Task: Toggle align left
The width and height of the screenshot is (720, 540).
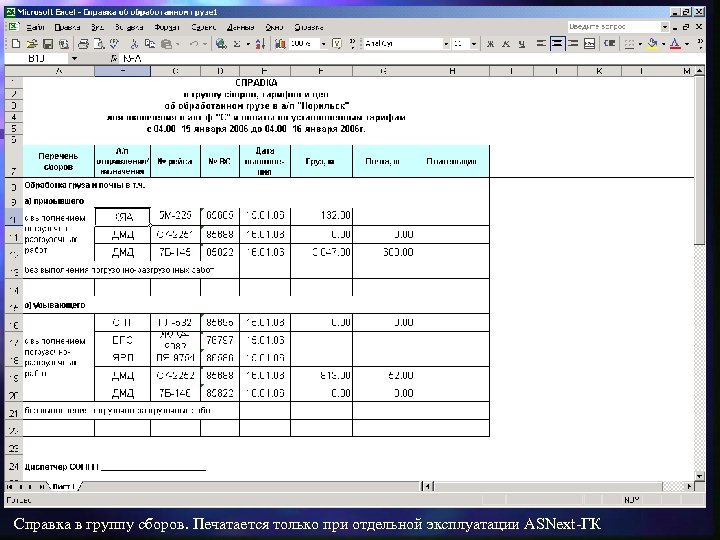Action: point(541,44)
